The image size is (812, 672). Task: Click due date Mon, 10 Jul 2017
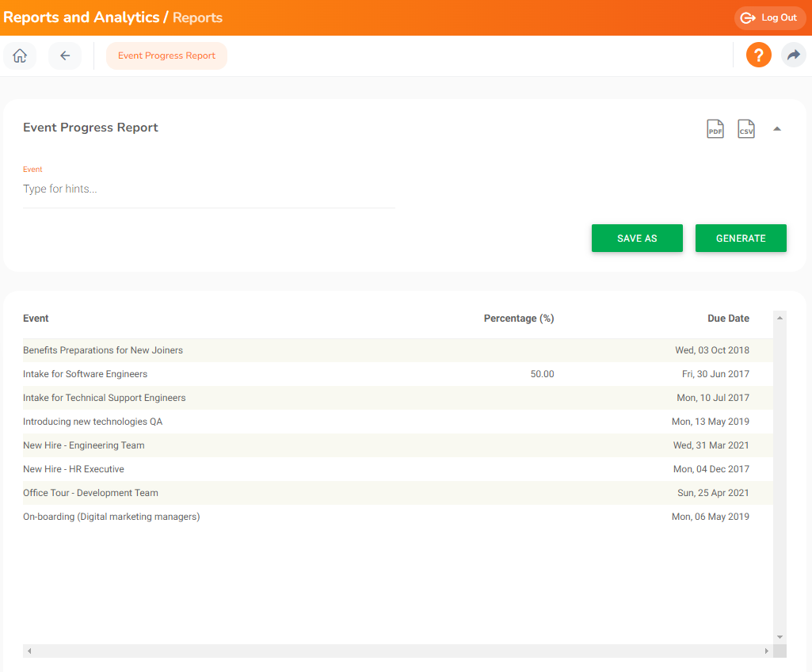point(712,398)
